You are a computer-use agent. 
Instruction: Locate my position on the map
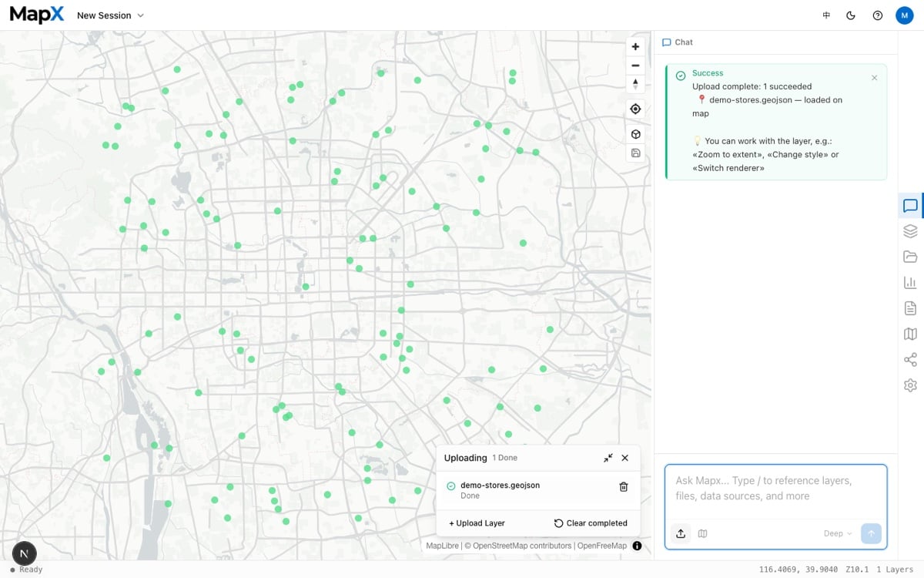[635, 109]
